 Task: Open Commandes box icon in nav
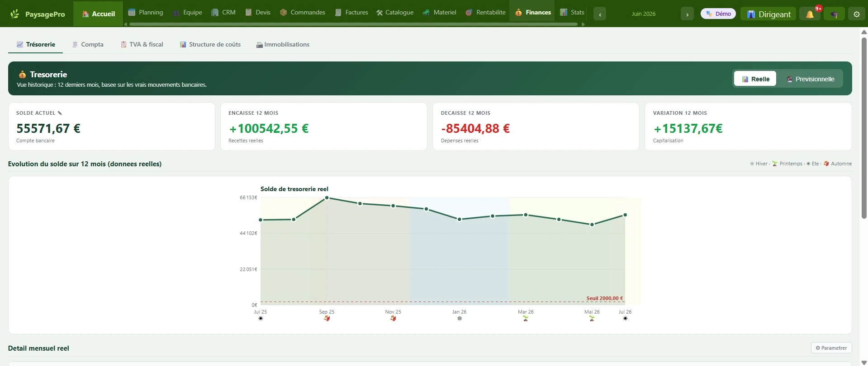[284, 12]
